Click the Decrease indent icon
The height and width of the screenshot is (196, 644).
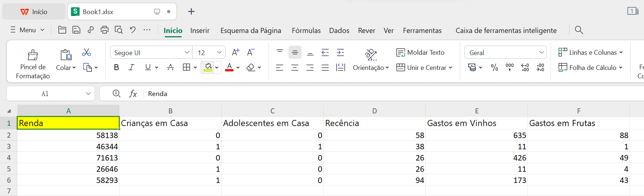tap(325, 53)
